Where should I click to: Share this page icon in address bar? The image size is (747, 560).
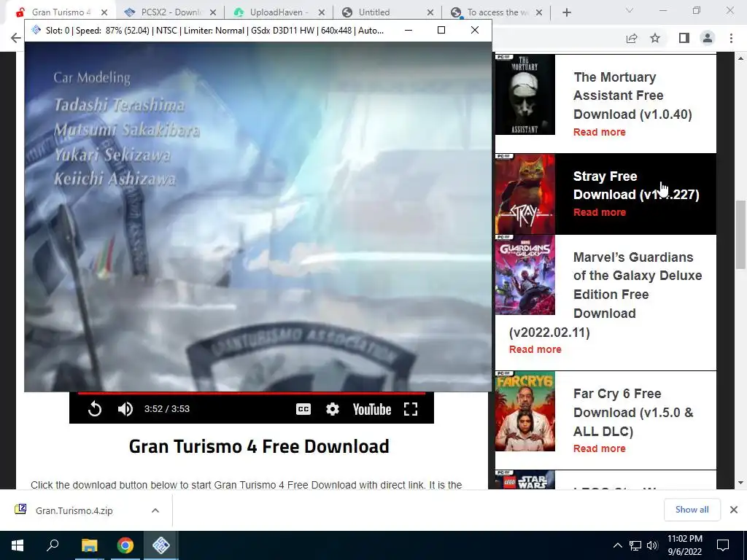(x=632, y=38)
